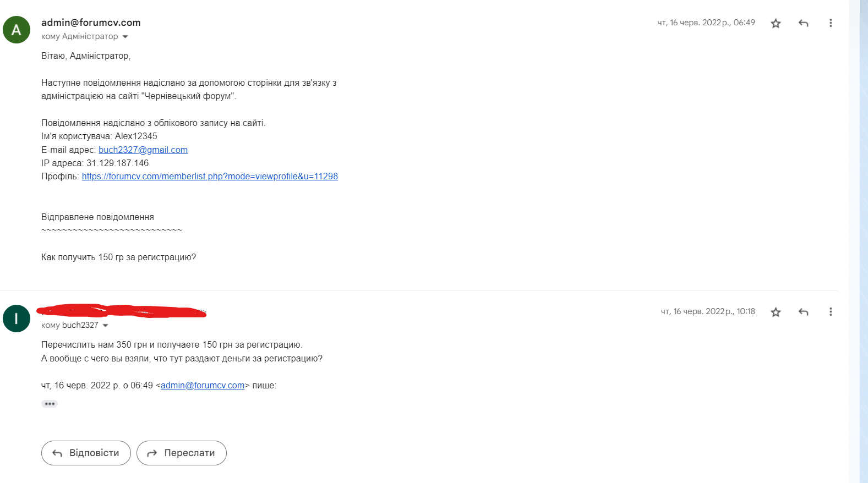Screen dimensions: 868x483
Task: Open more options on first message
Action: point(831,23)
